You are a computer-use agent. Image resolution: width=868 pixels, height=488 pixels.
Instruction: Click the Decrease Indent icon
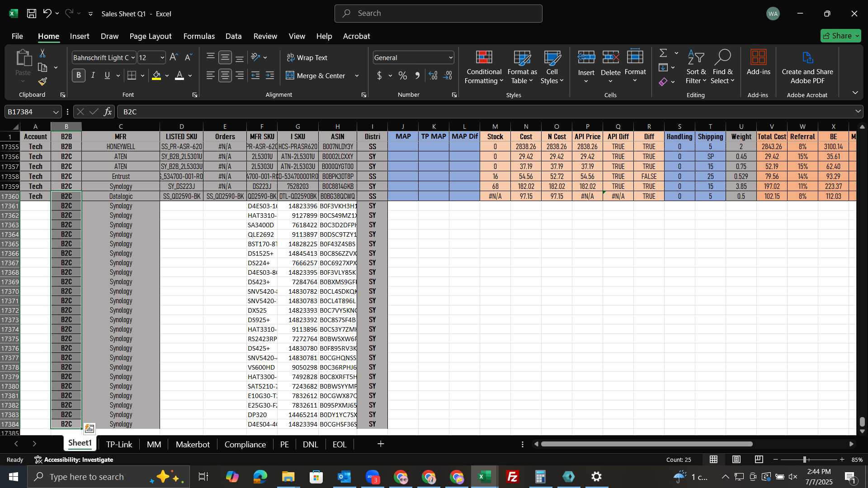tap(255, 75)
